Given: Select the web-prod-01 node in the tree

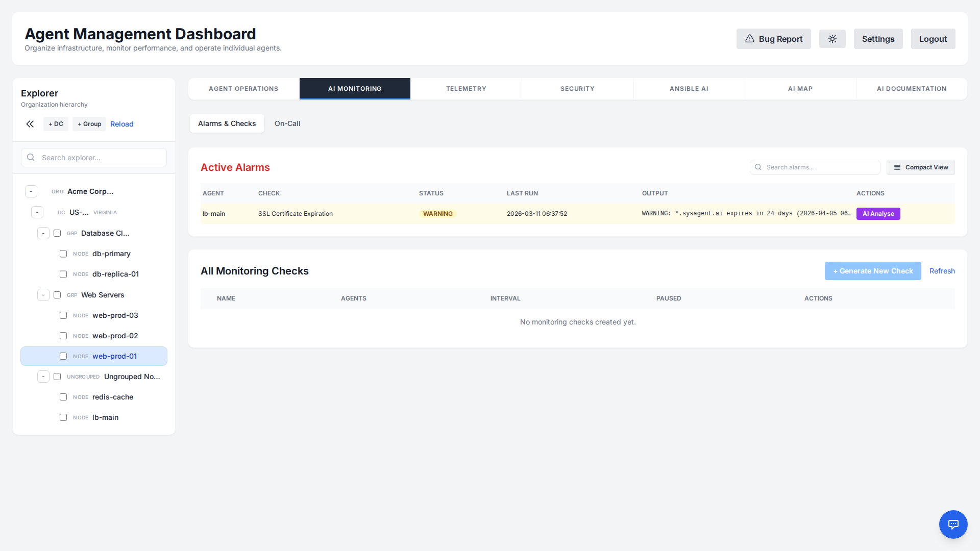Looking at the screenshot, I should (x=94, y=356).
